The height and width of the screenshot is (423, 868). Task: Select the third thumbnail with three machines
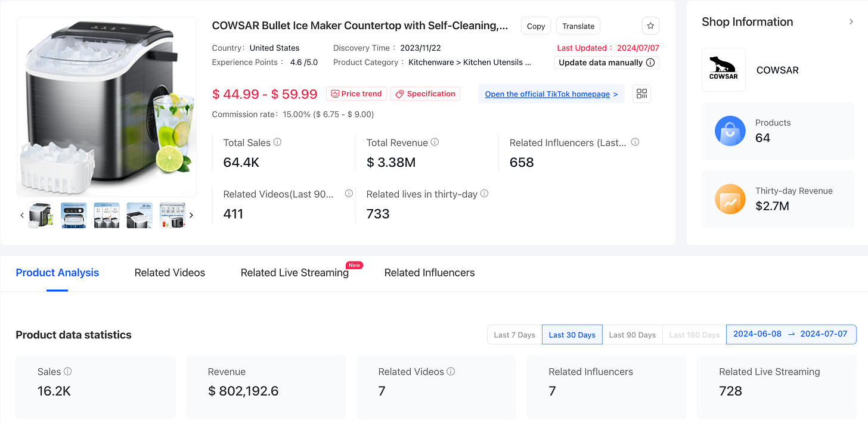pos(107,215)
